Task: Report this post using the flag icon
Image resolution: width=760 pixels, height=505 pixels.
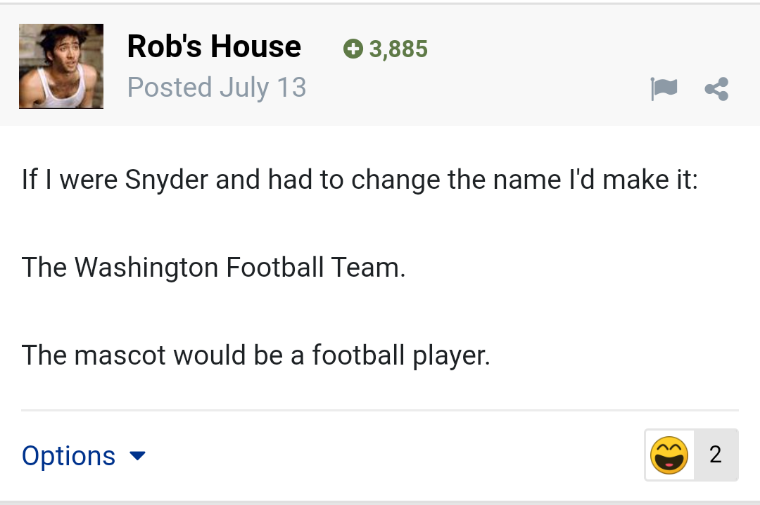Action: click(664, 89)
